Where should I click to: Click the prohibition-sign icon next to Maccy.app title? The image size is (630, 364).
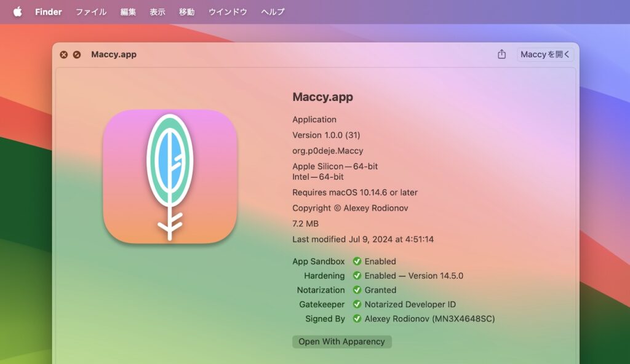[77, 54]
